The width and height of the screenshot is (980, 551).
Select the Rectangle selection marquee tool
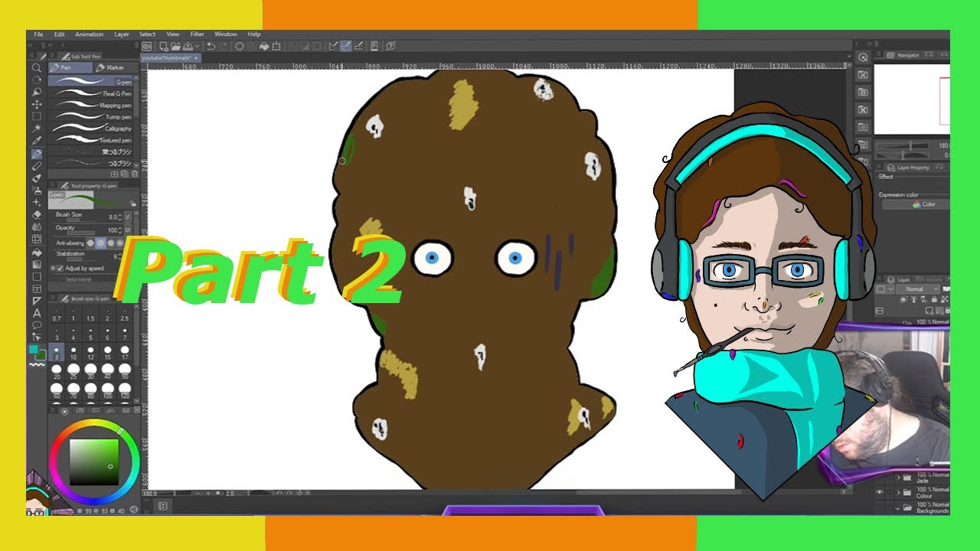click(37, 116)
